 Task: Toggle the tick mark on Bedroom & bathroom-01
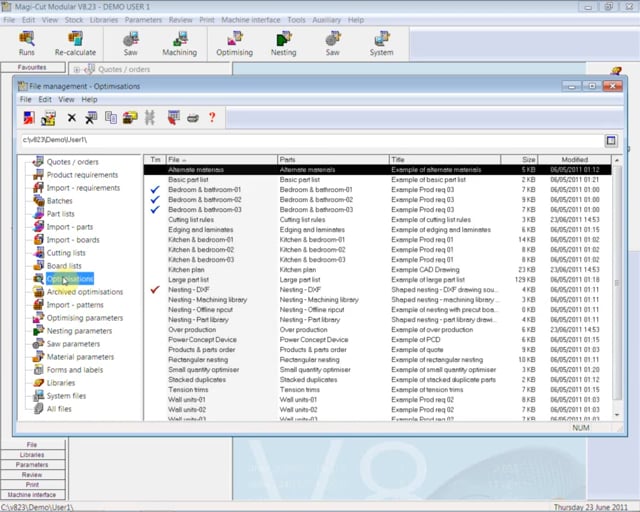click(x=155, y=190)
